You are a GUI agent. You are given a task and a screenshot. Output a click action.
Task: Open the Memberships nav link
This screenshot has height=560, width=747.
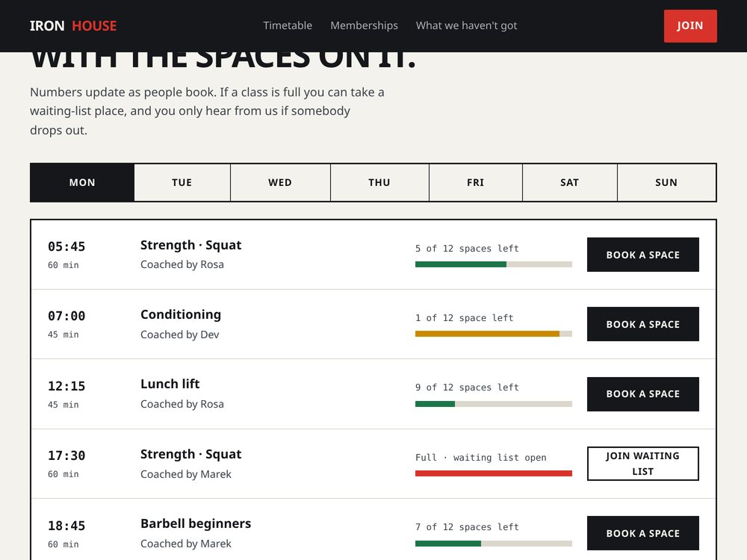tap(364, 25)
